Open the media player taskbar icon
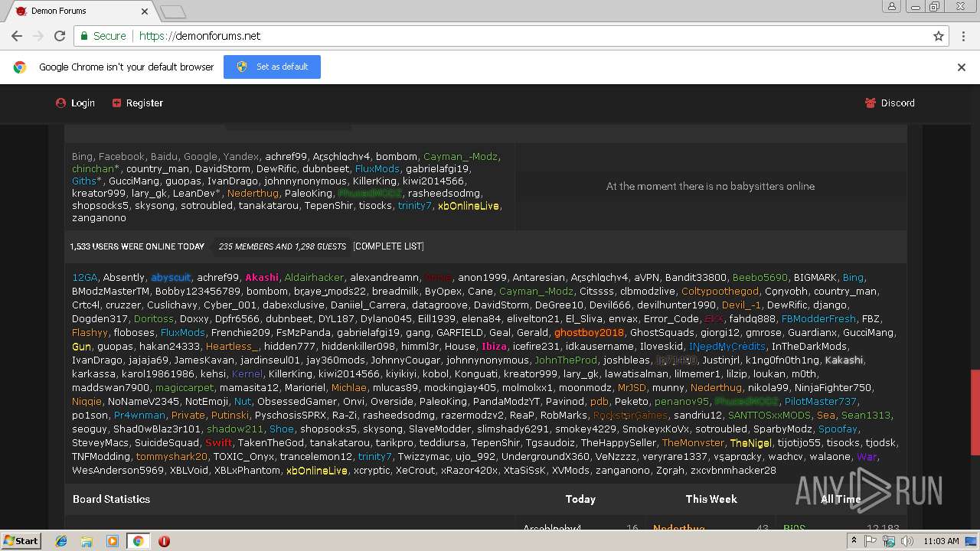The image size is (980, 551). tap(113, 541)
